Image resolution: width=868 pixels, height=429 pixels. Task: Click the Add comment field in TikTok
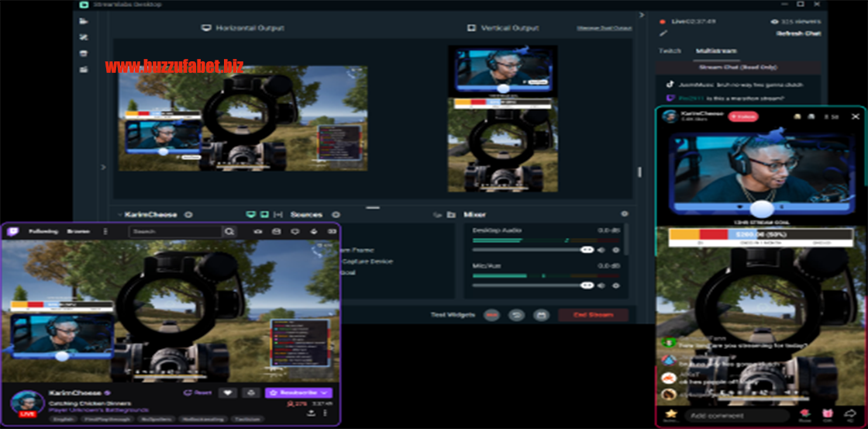(x=737, y=416)
